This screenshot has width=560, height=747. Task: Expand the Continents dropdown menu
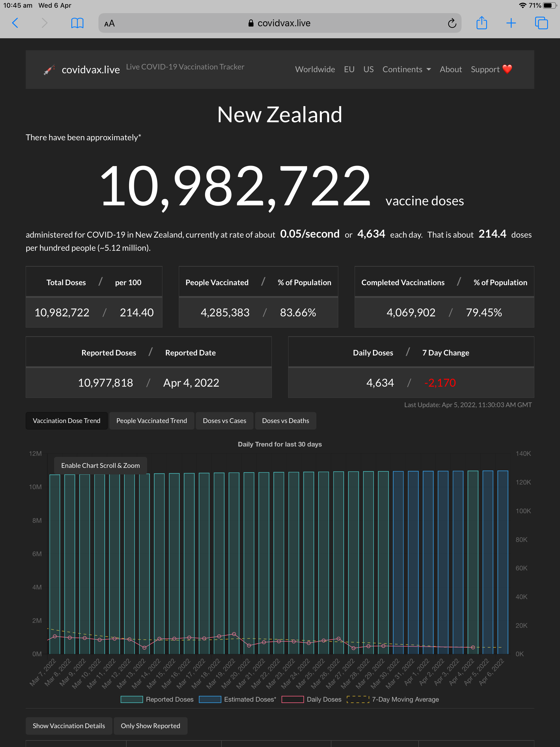(407, 69)
